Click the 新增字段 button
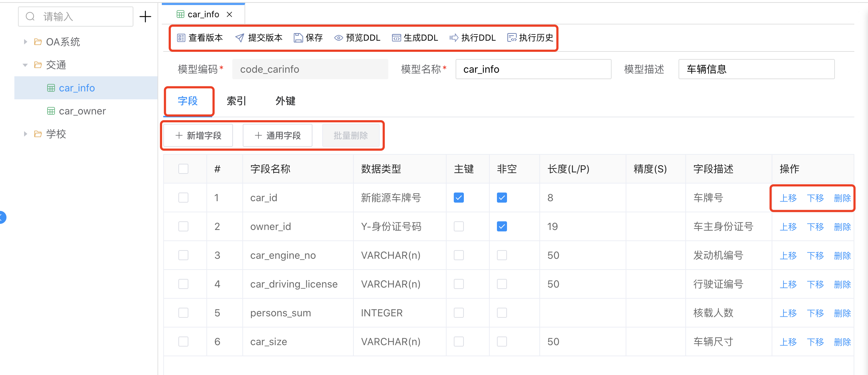Viewport: 868px width, 375px height. pyautogui.click(x=198, y=136)
